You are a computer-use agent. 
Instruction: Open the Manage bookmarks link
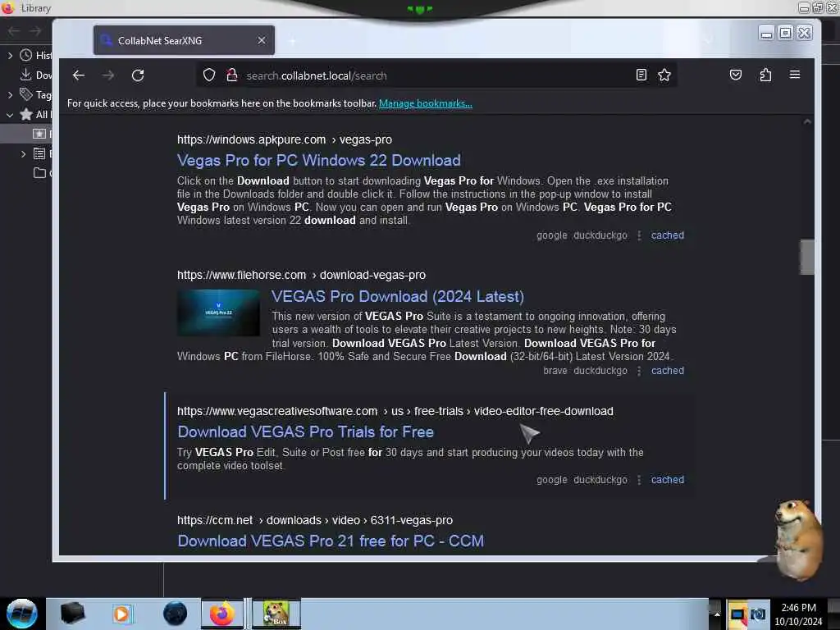pos(426,103)
